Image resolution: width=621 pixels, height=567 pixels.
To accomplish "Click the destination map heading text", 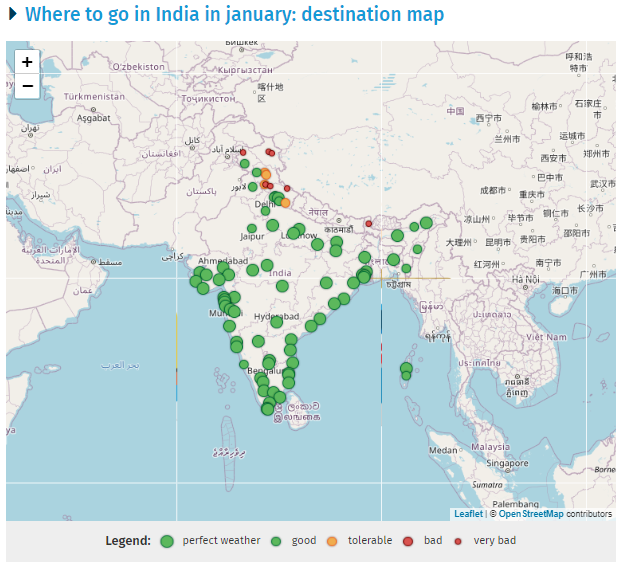I will [234, 15].
